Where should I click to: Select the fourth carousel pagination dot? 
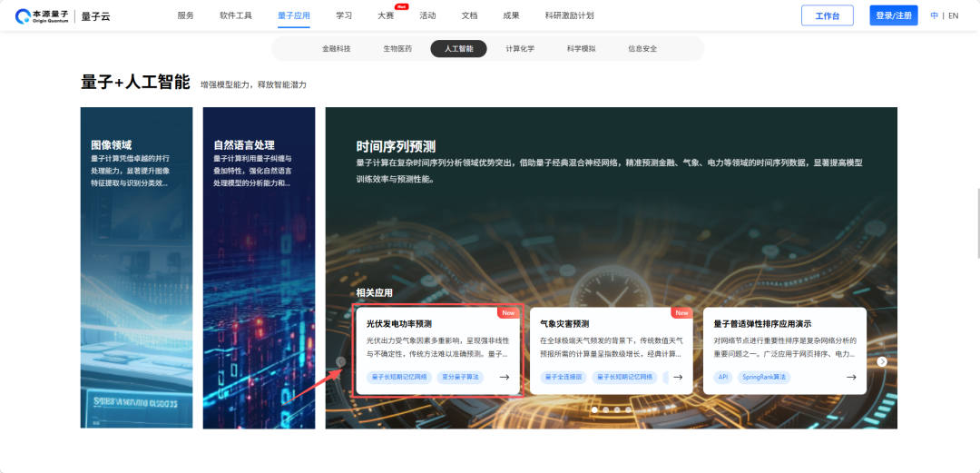[x=628, y=409]
